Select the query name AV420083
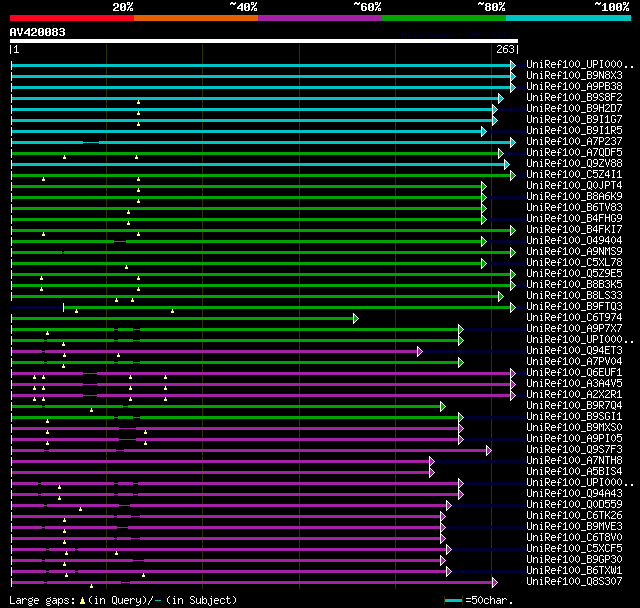The image size is (640, 608). (38, 32)
